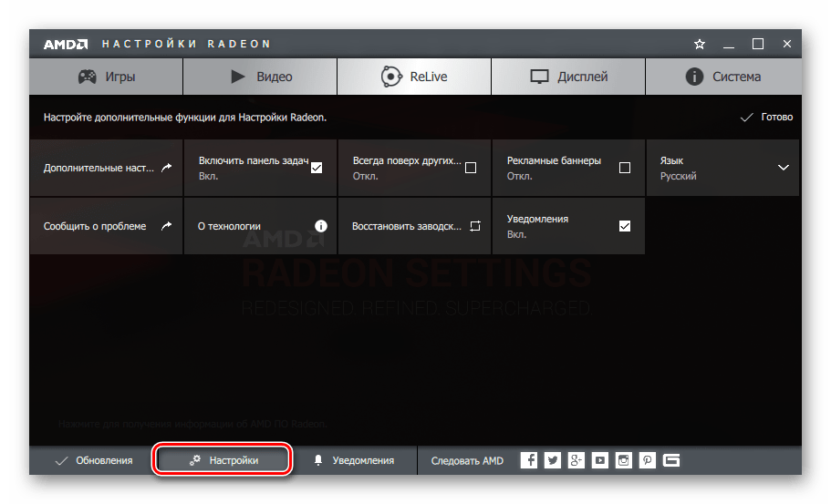
Task: Open the Система tab
Action: coord(723,77)
